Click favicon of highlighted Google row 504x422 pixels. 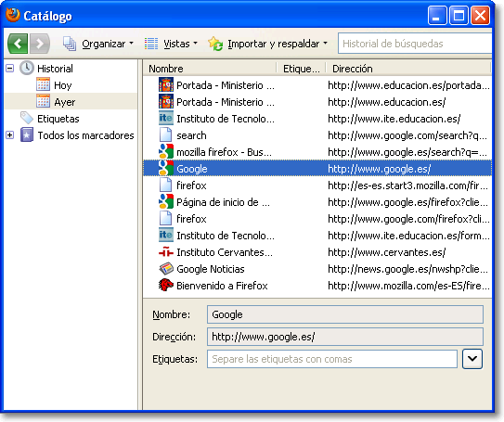click(x=166, y=168)
